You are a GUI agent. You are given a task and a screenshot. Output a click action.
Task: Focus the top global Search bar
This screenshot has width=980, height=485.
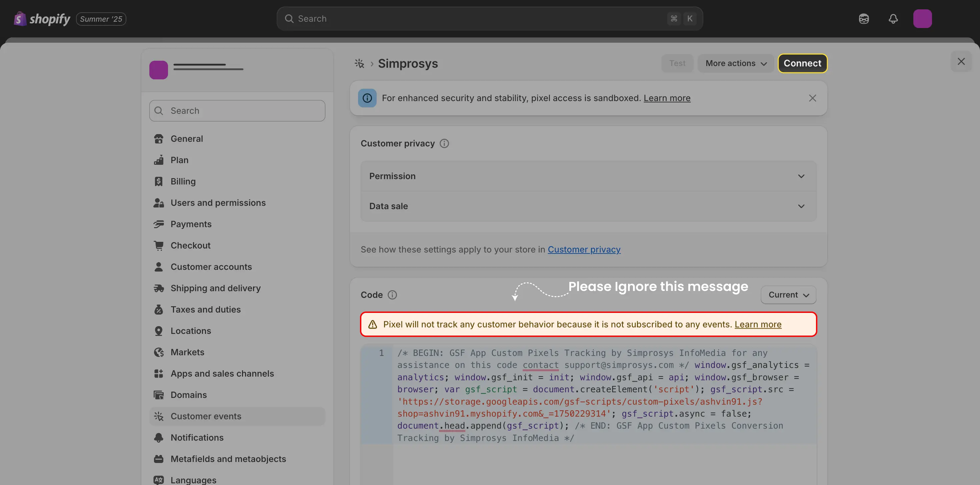tap(489, 19)
